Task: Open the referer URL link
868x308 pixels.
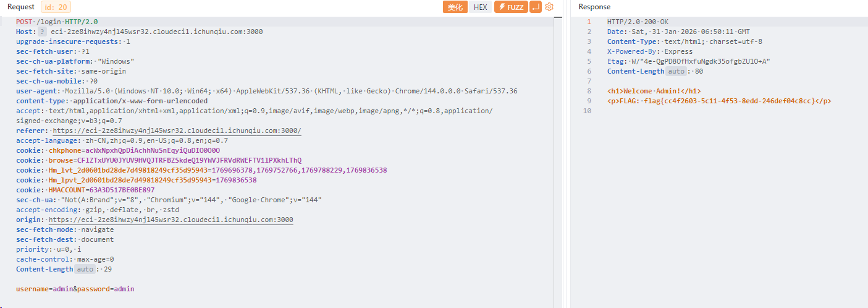Action: pyautogui.click(x=177, y=130)
